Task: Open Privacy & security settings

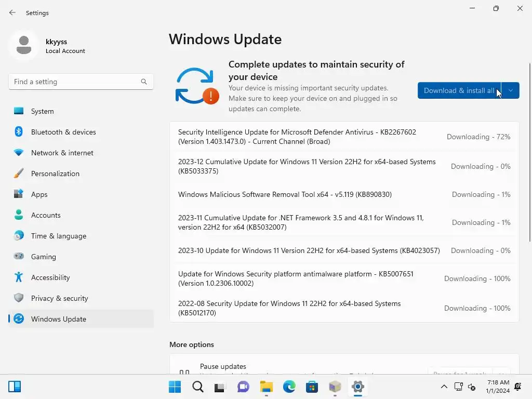Action: pyautogui.click(x=81, y=298)
